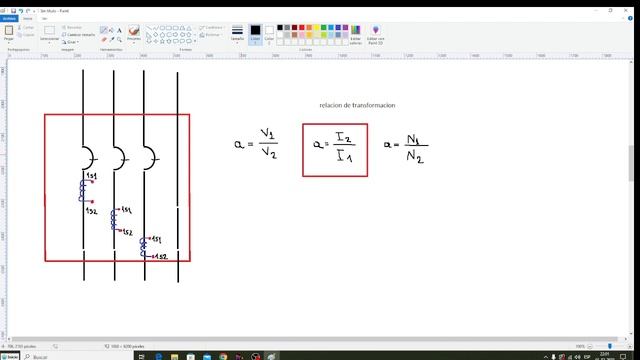Expand the shapes gallery more arrow
The height and width of the screenshot is (360, 640).
pyautogui.click(x=195, y=41)
